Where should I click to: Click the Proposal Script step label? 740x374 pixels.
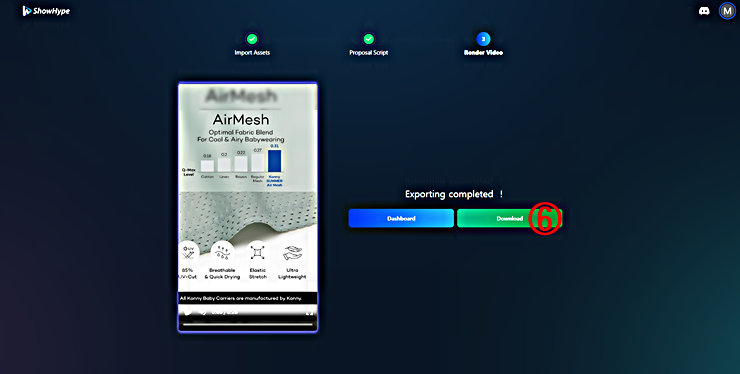point(369,52)
